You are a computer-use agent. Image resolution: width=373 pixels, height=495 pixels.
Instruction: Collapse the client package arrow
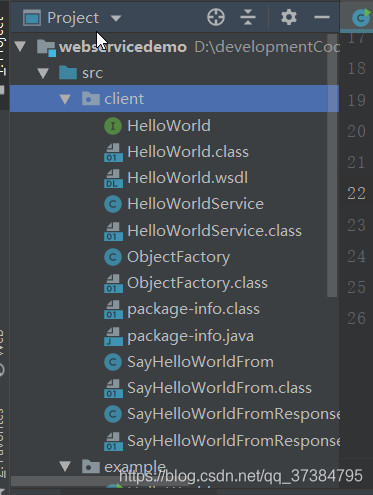point(65,99)
